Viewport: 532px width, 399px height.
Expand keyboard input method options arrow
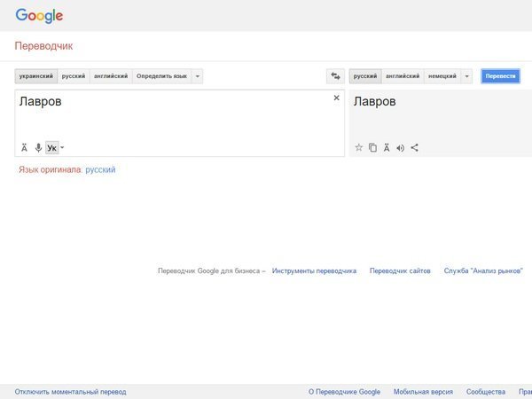coord(62,147)
